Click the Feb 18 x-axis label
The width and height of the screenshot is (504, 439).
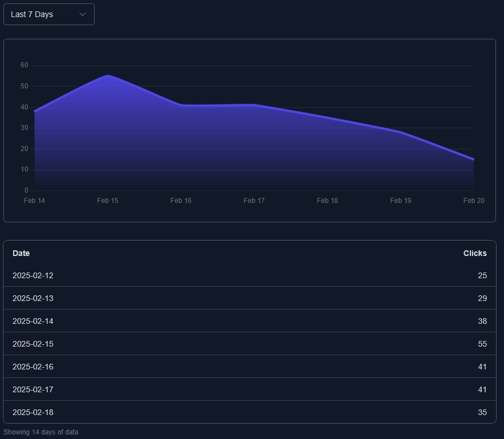pyautogui.click(x=327, y=201)
